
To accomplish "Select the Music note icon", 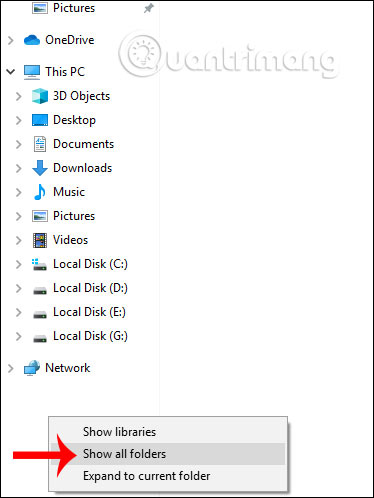I will 40,192.
